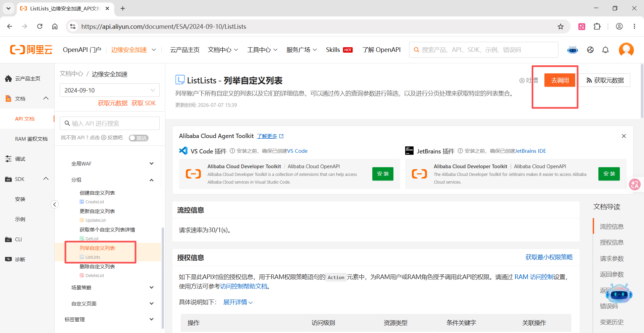Image resolution: width=644 pixels, height=333 pixels.
Task: Click the browser home button
Action: coord(55,26)
